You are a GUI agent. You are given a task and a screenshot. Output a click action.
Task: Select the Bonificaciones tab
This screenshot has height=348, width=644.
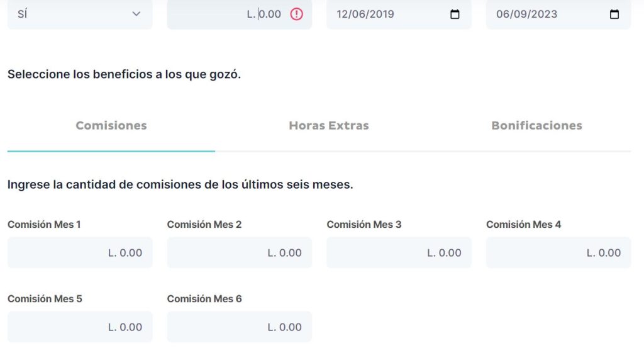(x=536, y=126)
